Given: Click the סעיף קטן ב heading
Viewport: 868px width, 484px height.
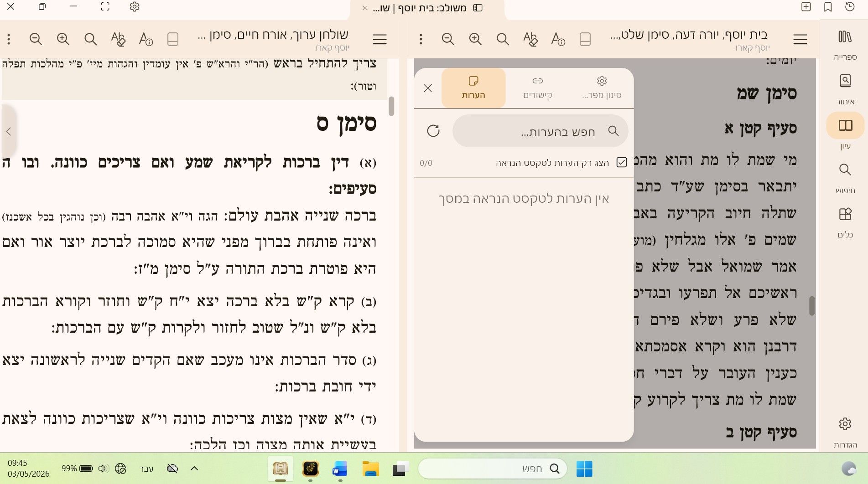Looking at the screenshot, I should [x=761, y=433].
